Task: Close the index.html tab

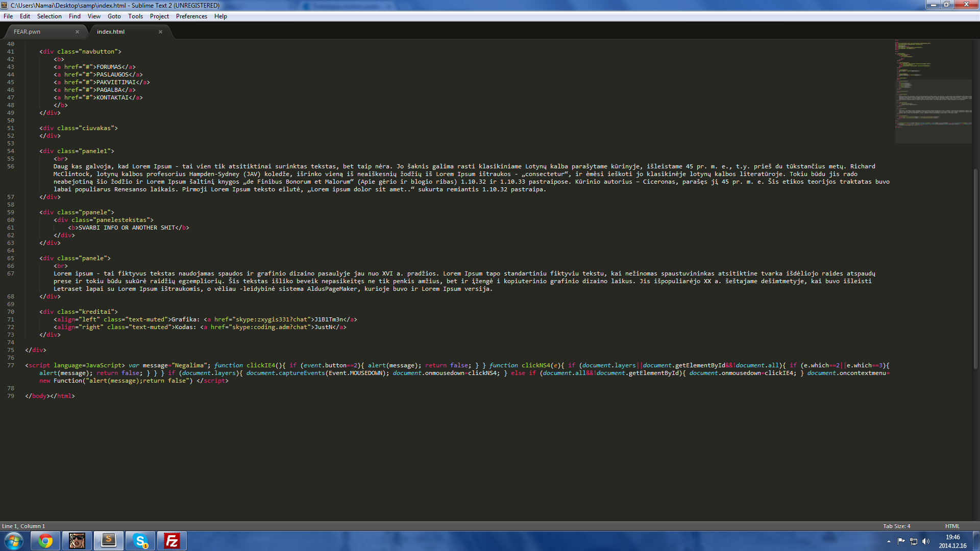Action: click(160, 32)
